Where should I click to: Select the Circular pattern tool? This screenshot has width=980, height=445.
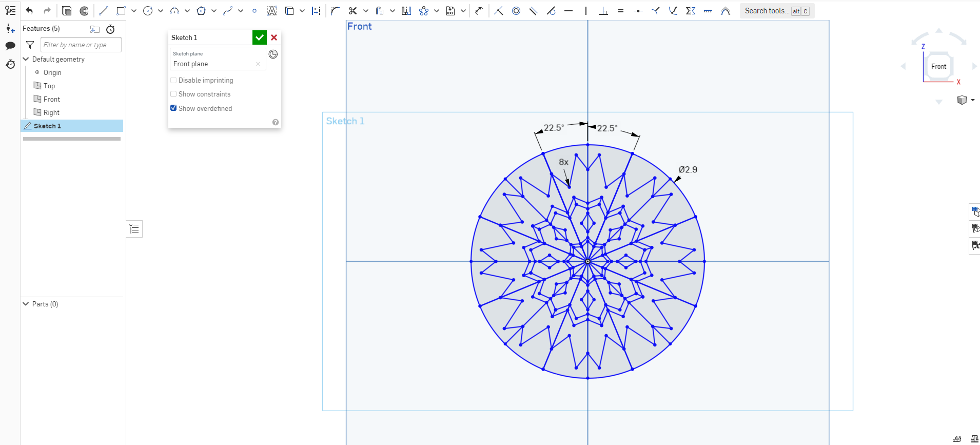coord(424,11)
